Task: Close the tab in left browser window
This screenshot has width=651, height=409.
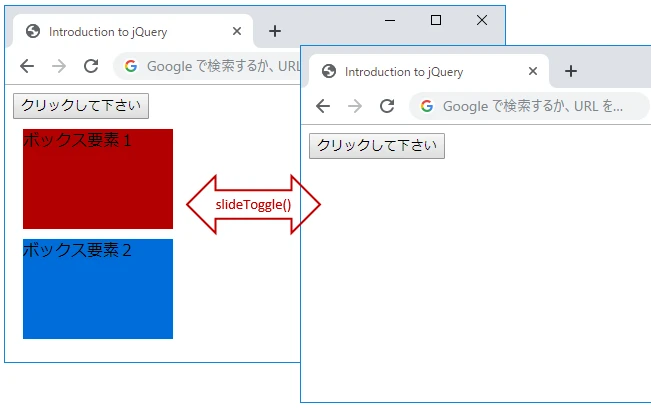Action: pos(237,31)
